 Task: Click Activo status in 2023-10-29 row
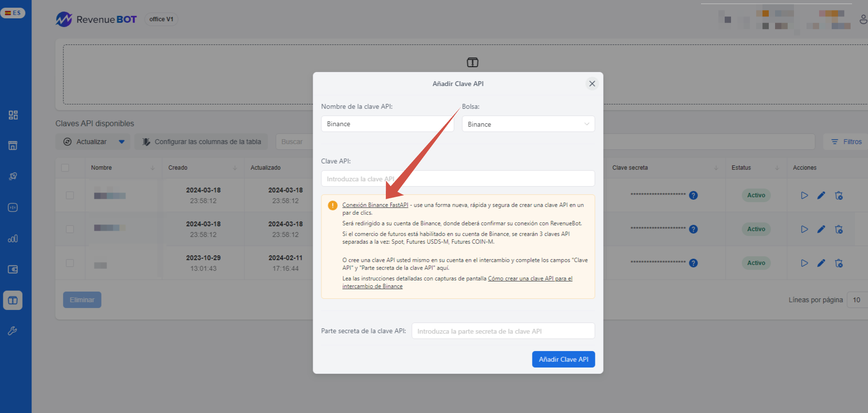pos(756,263)
